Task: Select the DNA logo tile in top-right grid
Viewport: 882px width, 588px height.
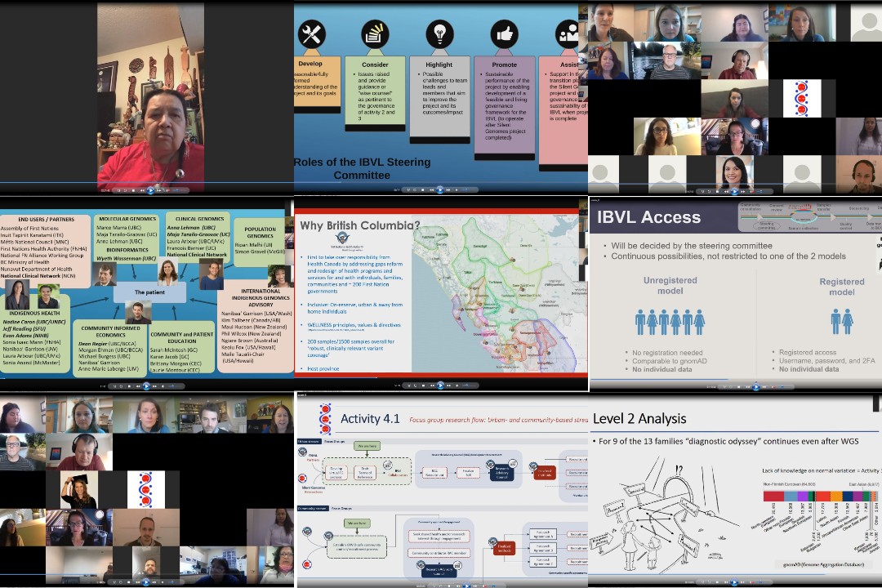Action: pos(802,99)
